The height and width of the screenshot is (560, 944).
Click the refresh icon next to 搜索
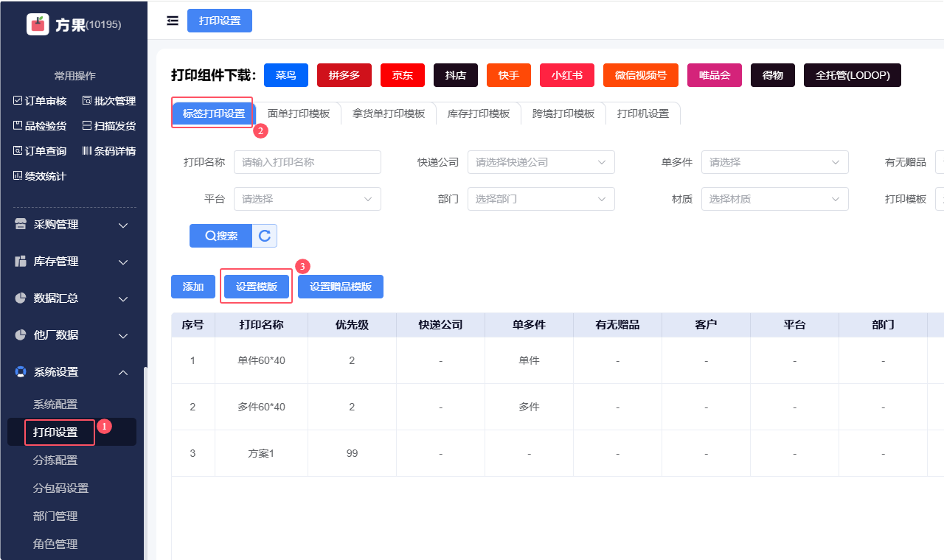click(265, 236)
